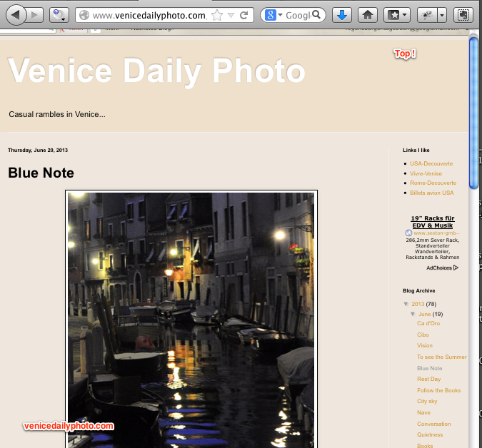The image size is (482, 448).
Task: Click the Evernote clipper icon
Action: [x=463, y=15]
